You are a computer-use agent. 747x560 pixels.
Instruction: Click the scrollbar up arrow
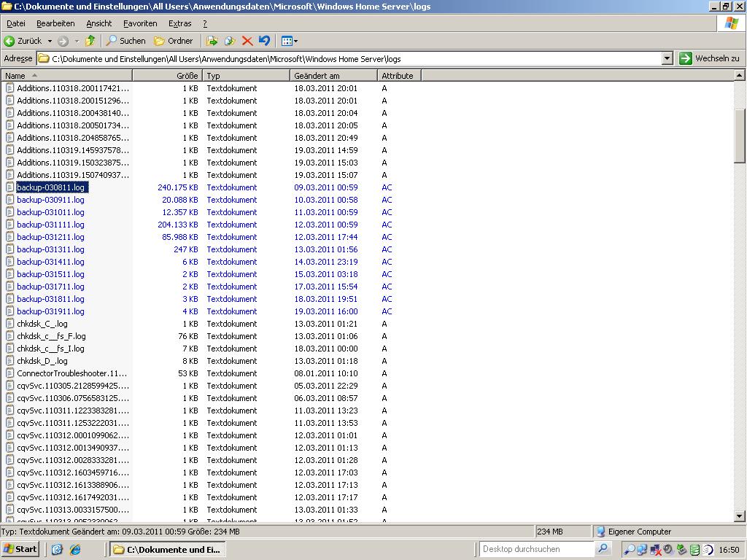[740, 75]
